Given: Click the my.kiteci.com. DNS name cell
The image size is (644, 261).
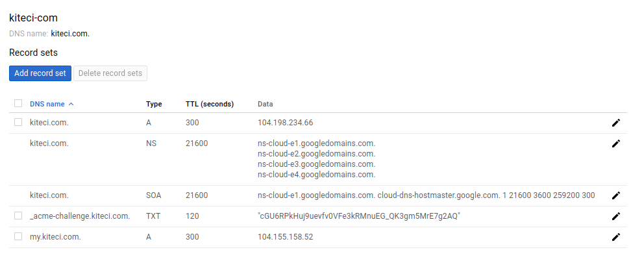Looking at the screenshot, I should click(55, 237).
